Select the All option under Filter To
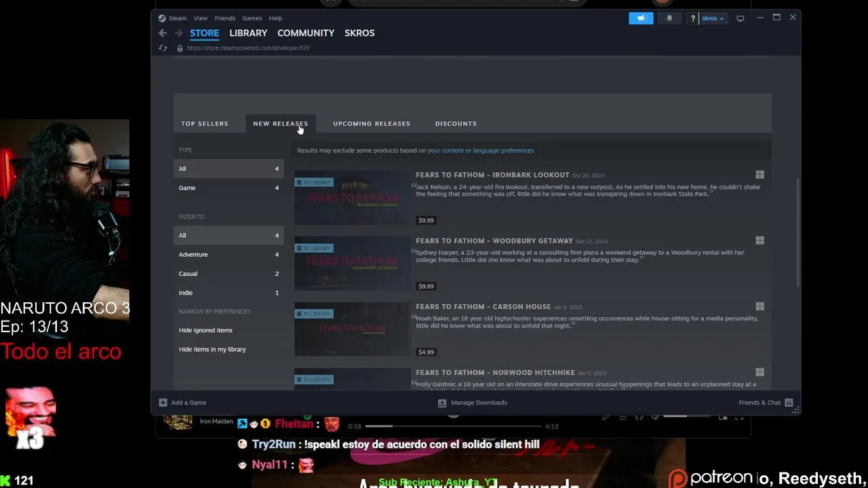The image size is (868, 488). 229,235
